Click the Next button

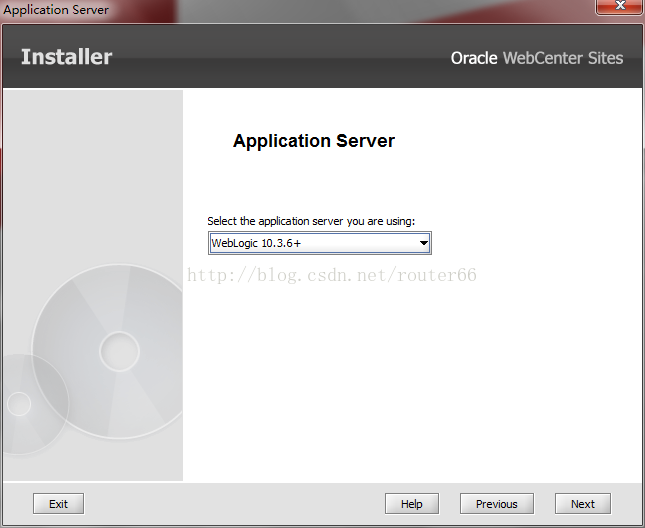tap(582, 504)
